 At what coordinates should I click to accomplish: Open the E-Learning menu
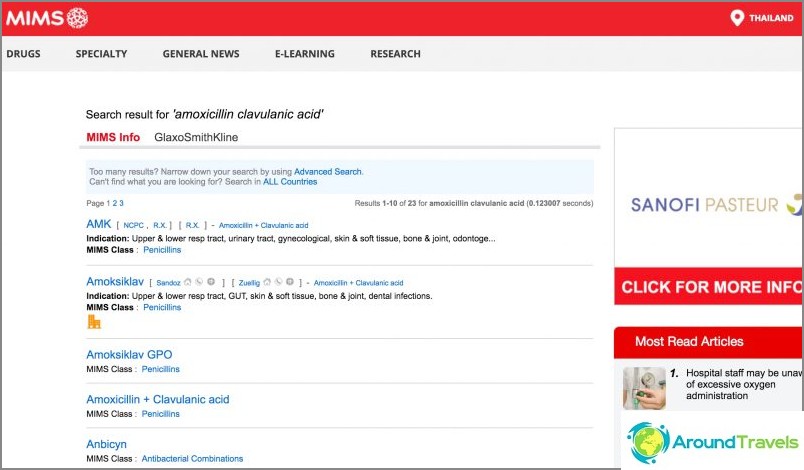[305, 54]
